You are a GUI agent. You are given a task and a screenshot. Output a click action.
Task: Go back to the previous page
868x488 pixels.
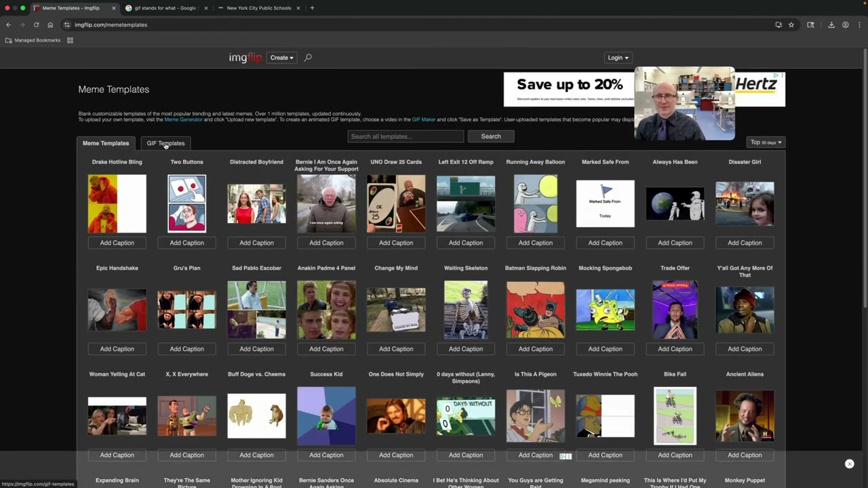pos(8,24)
